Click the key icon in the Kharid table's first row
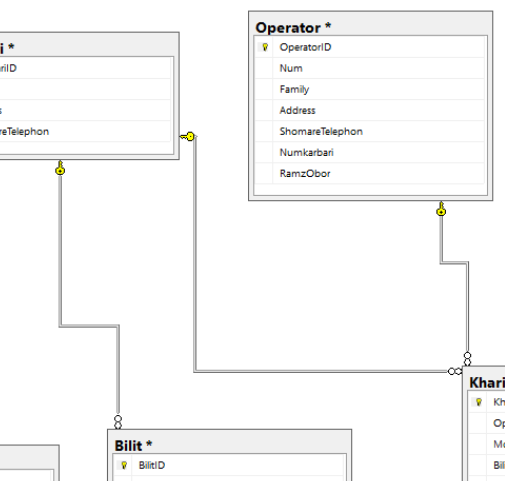The height and width of the screenshot is (481, 505). (479, 402)
